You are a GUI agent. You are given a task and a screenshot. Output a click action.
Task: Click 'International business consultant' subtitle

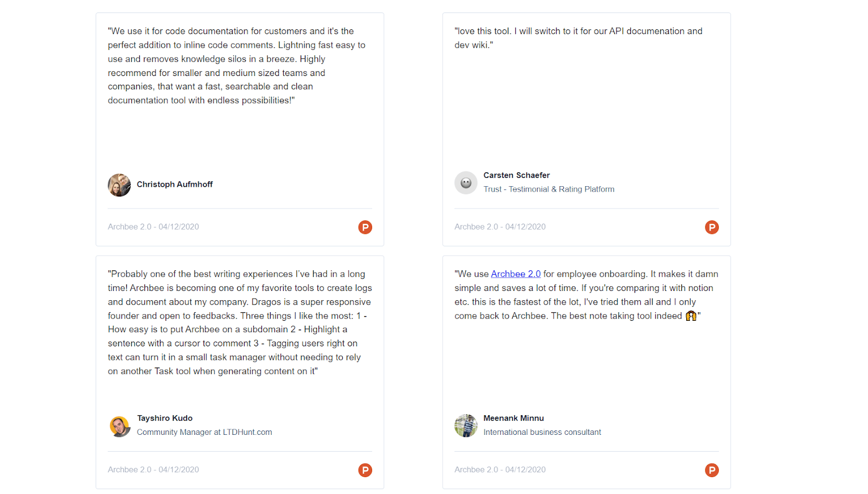coord(542,432)
